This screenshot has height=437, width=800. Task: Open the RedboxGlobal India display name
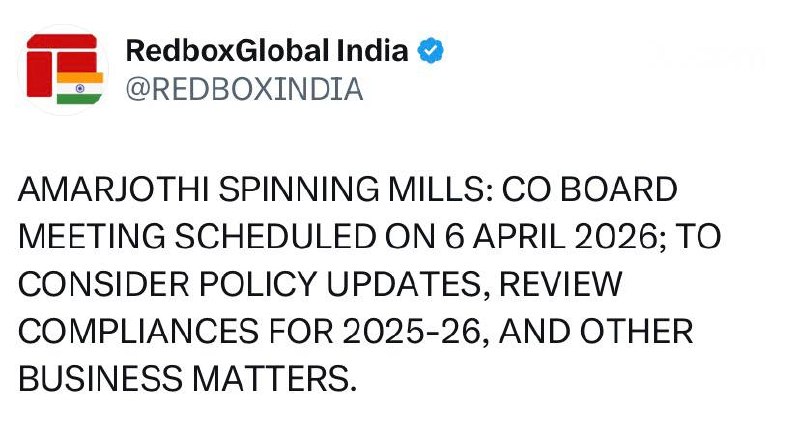(x=267, y=51)
